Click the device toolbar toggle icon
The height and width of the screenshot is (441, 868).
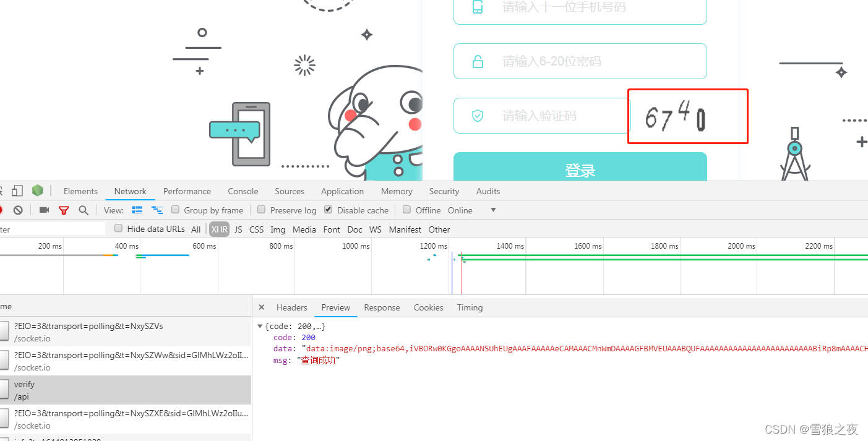click(x=17, y=191)
